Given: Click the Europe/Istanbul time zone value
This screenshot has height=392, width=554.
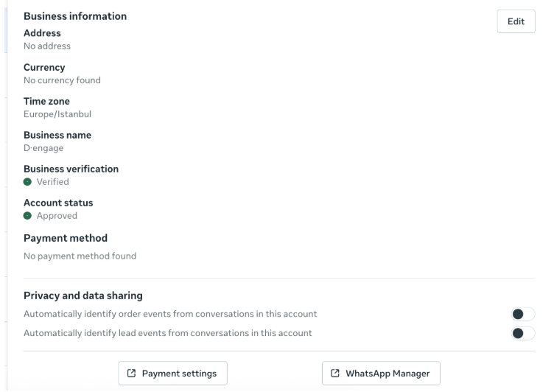Looking at the screenshot, I should (x=57, y=114).
